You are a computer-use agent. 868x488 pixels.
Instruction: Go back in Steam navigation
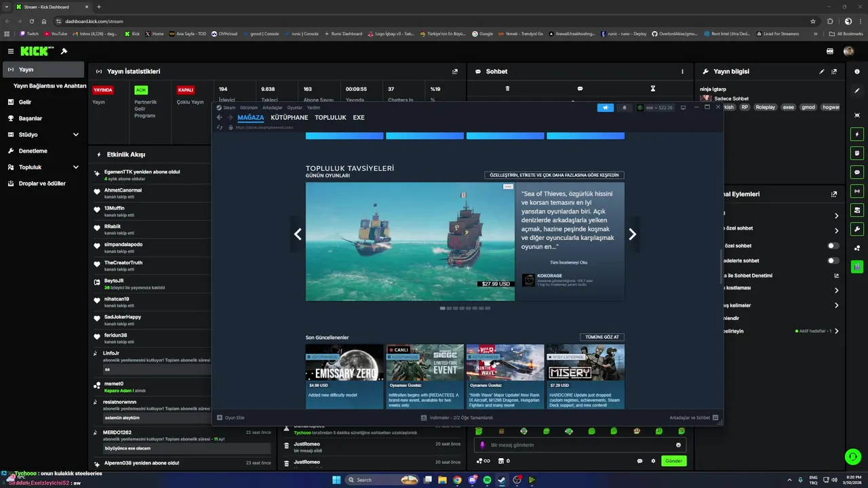pyautogui.click(x=219, y=117)
